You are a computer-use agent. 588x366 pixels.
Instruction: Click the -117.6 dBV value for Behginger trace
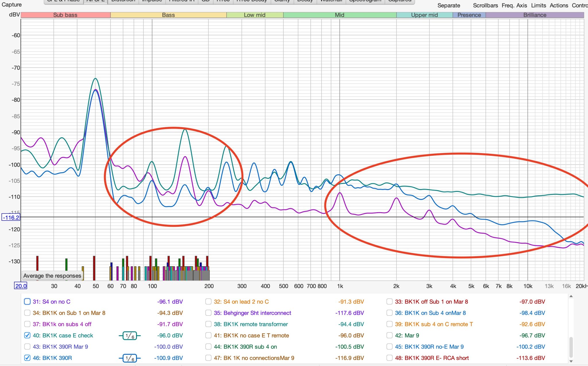pyautogui.click(x=349, y=313)
